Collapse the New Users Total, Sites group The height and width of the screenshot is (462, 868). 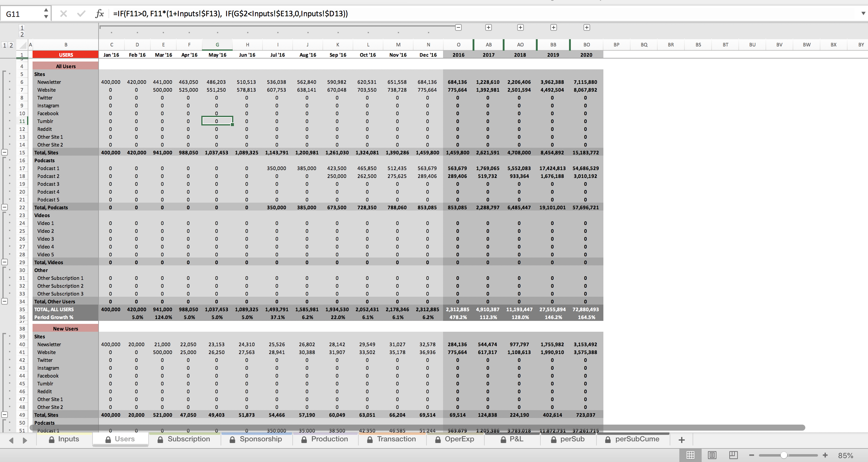coord(5,415)
